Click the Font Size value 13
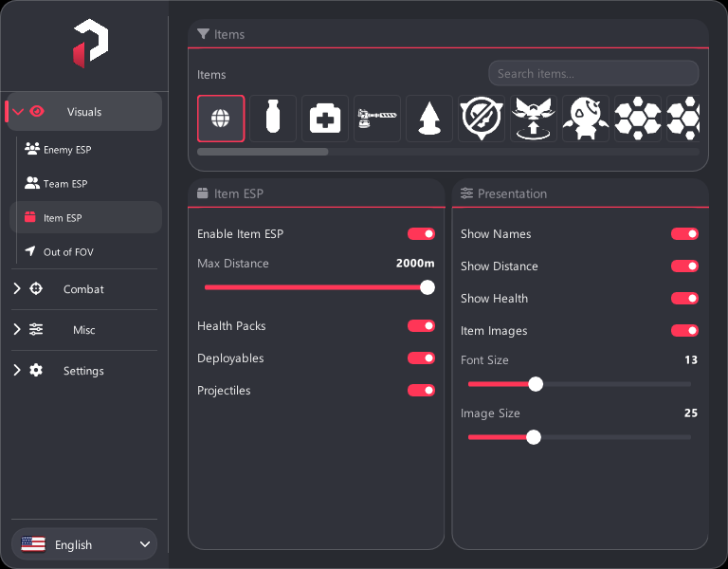The height and width of the screenshot is (569, 728). point(691,360)
